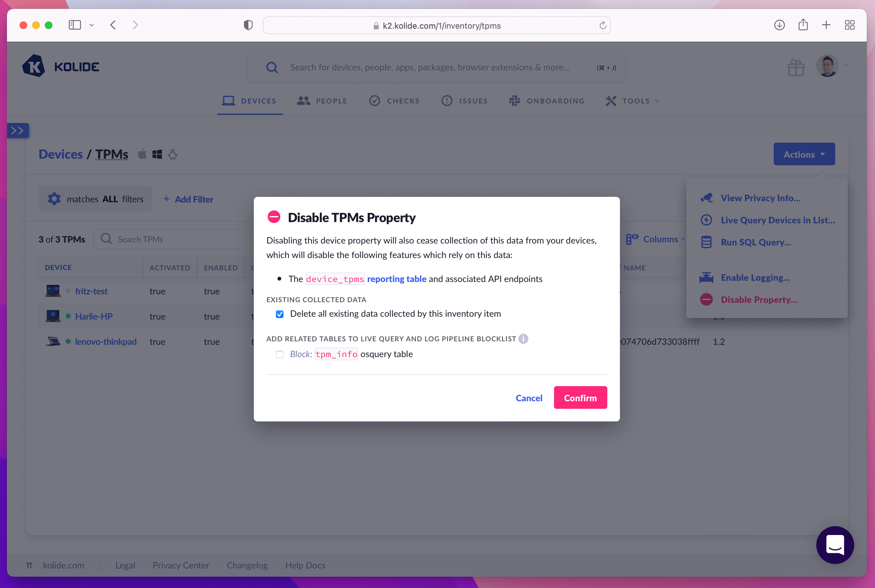This screenshot has width=875, height=588.
Task: Expand the Actions dropdown button
Action: [804, 154]
